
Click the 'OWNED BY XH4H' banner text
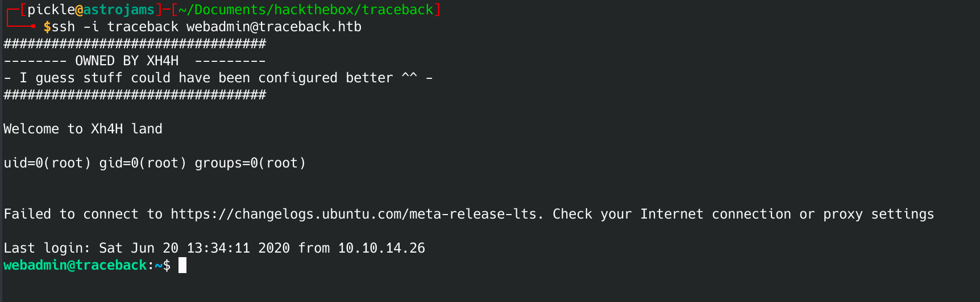[127, 61]
